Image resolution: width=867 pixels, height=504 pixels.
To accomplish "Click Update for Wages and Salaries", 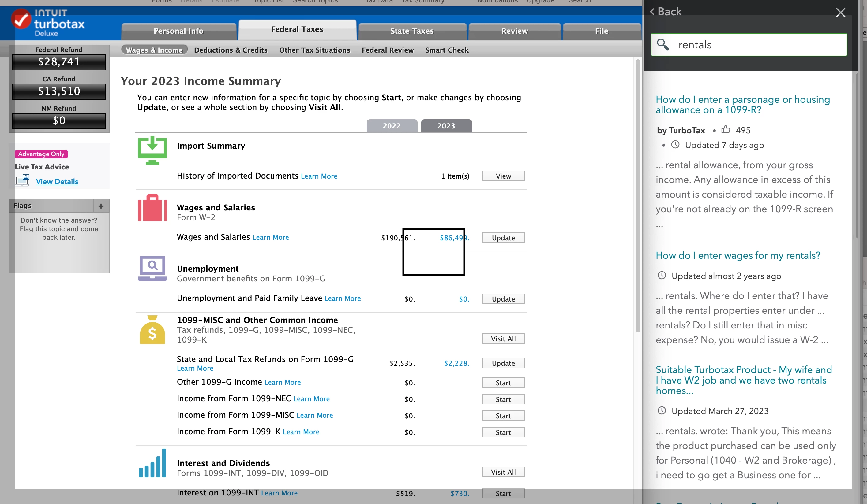I will pyautogui.click(x=503, y=238).
